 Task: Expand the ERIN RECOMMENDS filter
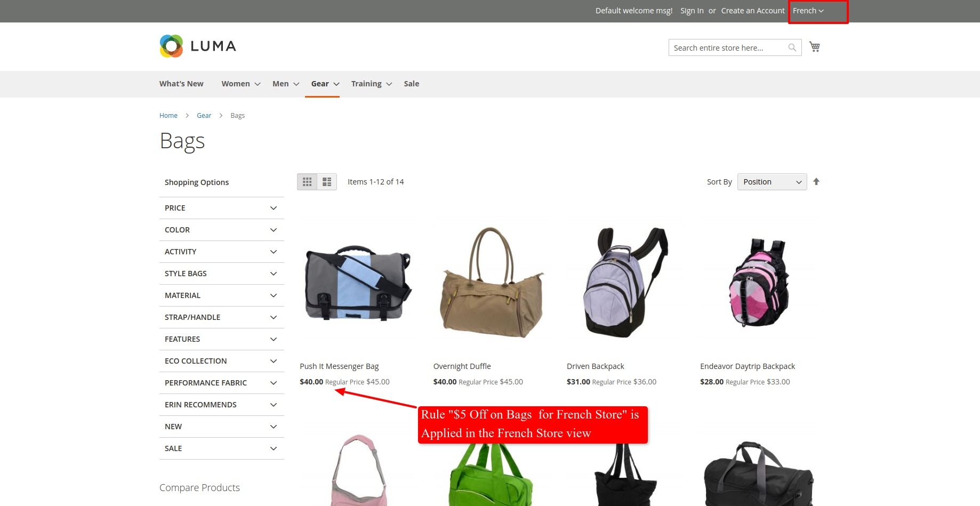(222, 405)
